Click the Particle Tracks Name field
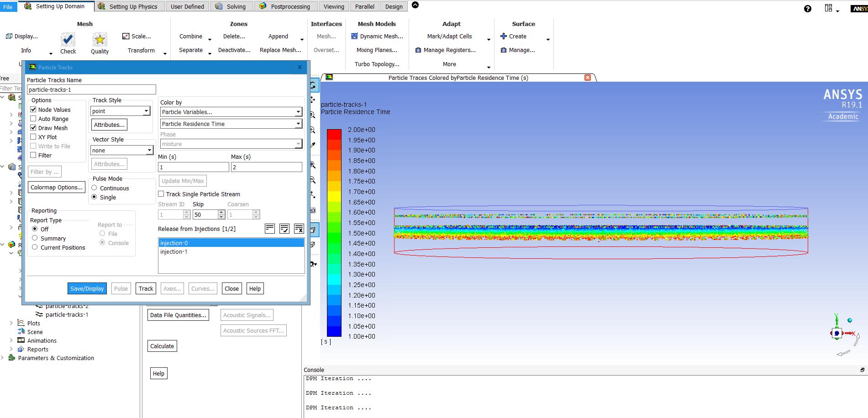The width and height of the screenshot is (868, 418). [91, 89]
